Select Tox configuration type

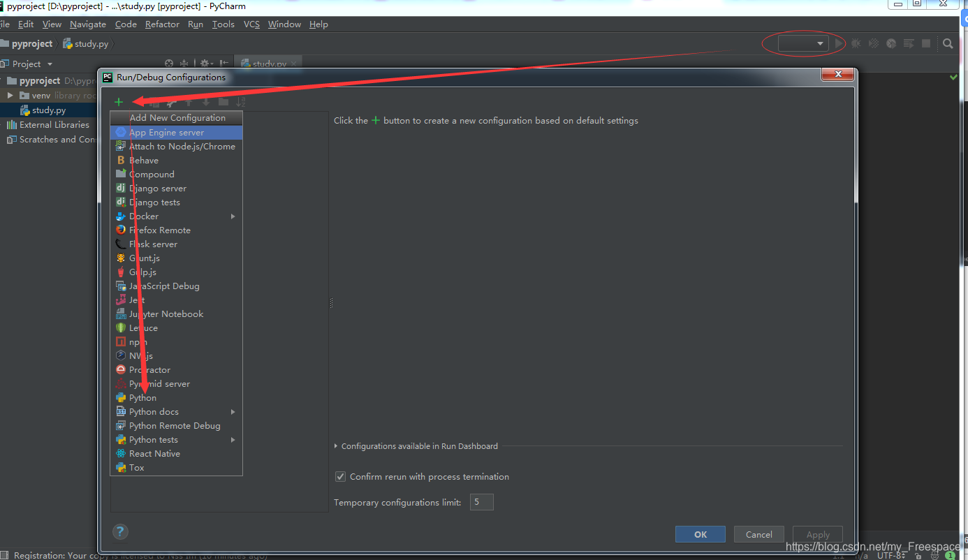pyautogui.click(x=176, y=467)
